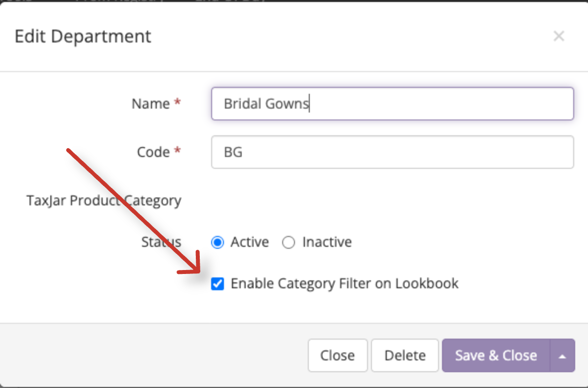Uncheck Enable Category Filter on Lookbook
The height and width of the screenshot is (388, 588).
point(217,283)
